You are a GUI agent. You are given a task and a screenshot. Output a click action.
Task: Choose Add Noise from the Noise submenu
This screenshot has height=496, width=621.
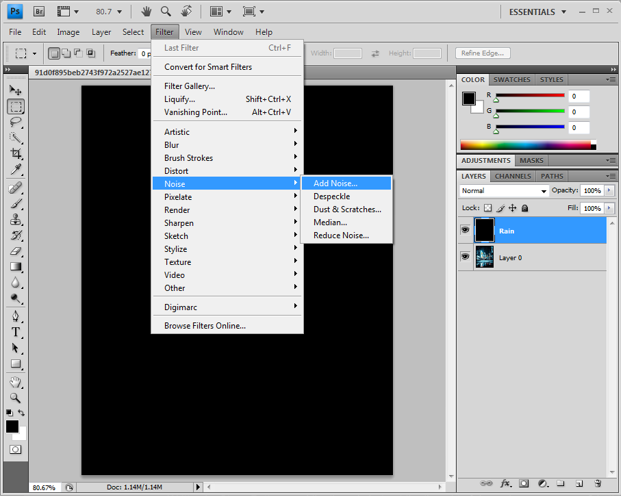(335, 184)
